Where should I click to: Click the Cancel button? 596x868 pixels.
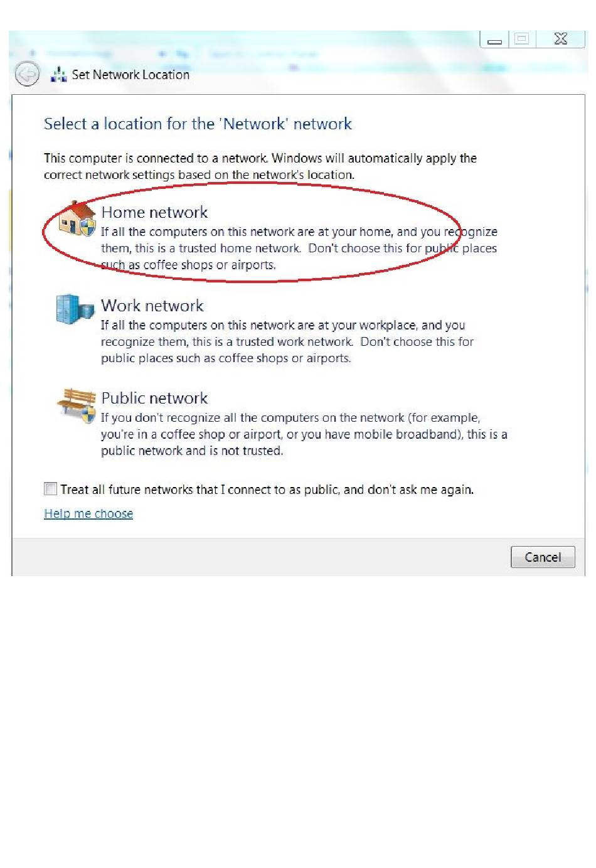point(543,557)
